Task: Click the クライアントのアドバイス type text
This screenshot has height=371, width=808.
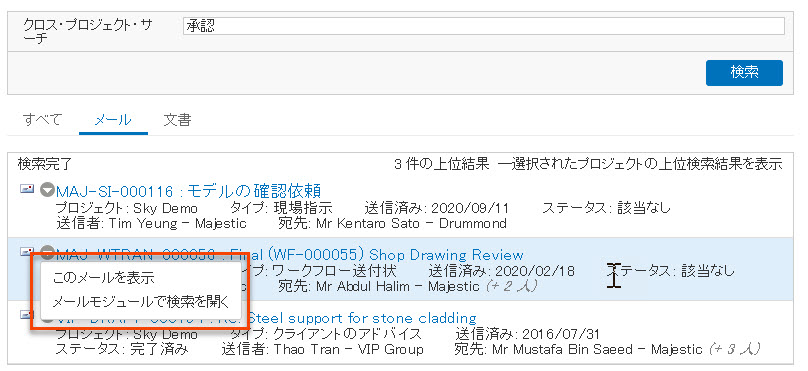Action: click(x=346, y=334)
